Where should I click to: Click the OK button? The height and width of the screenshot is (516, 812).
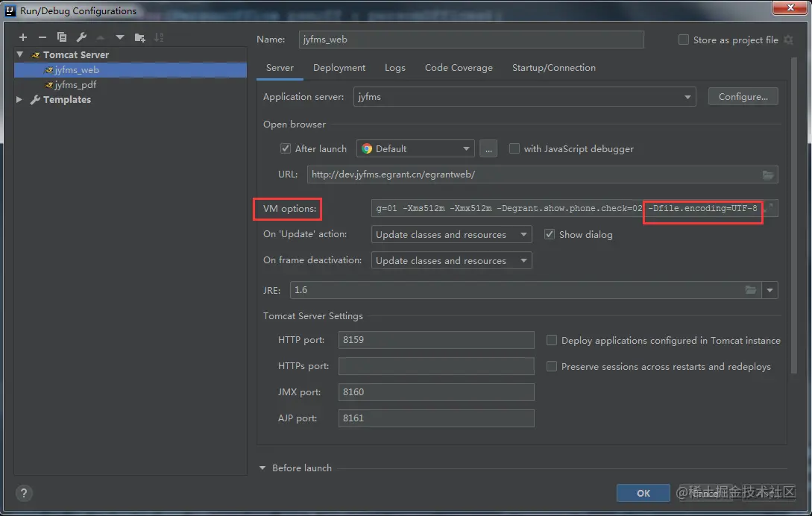point(643,493)
